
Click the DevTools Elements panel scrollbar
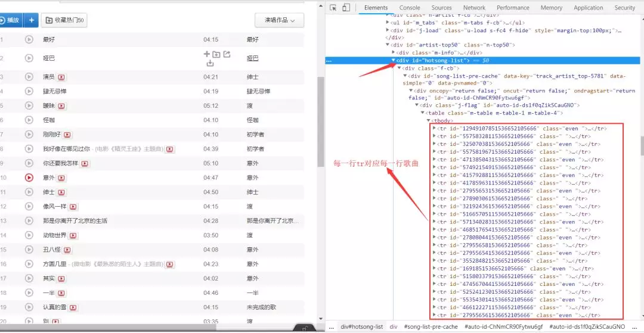point(642,145)
